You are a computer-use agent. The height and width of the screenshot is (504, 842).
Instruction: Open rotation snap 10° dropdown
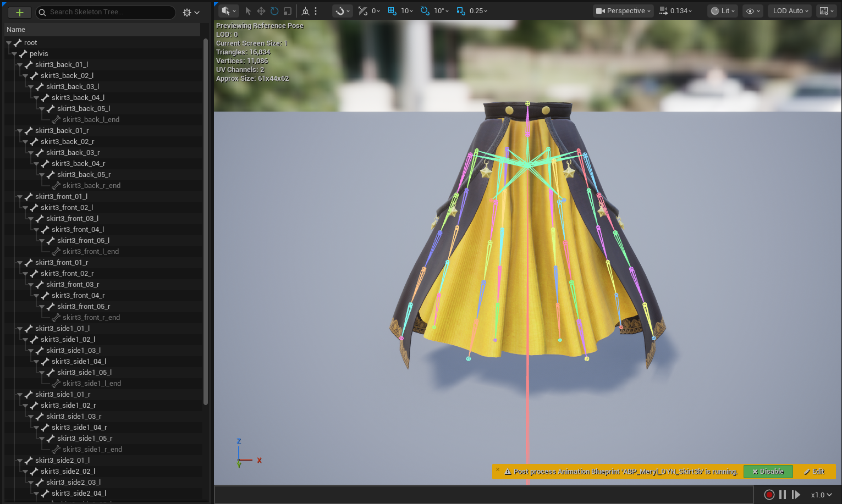[442, 11]
